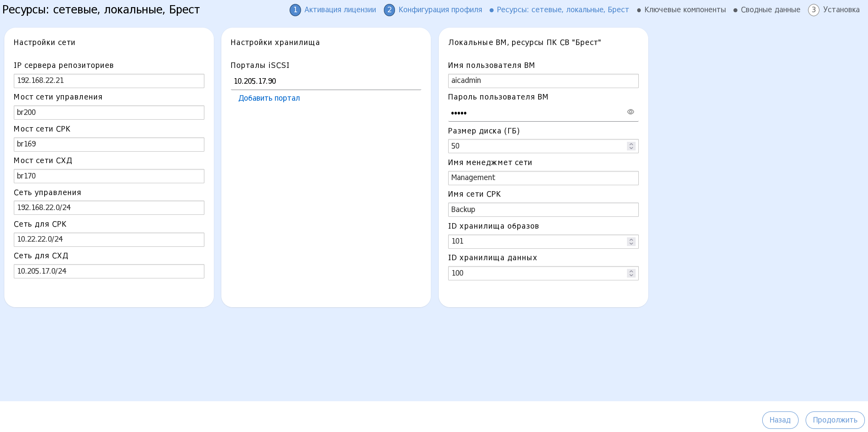868x432 pixels.
Task: Focus the Имя пользователя ВМ field aicadmin
Action: point(543,81)
